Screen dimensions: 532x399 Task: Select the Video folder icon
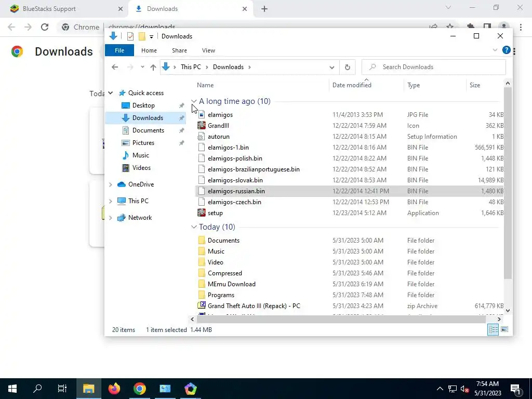click(x=202, y=262)
